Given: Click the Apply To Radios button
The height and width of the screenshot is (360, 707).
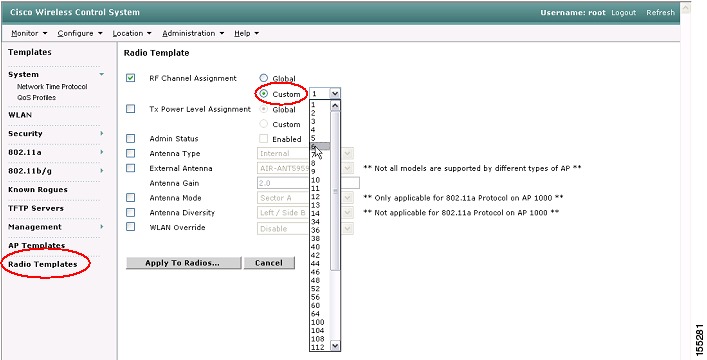Looking at the screenshot, I should click(x=184, y=263).
